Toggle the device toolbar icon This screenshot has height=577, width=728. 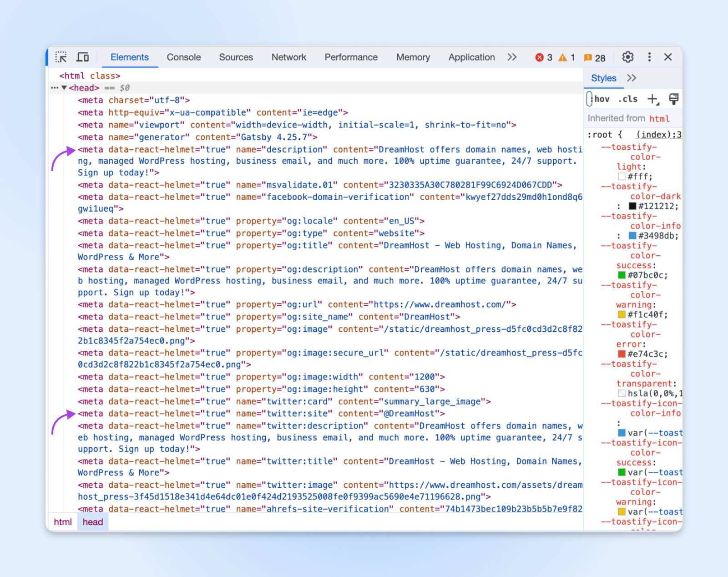(x=83, y=57)
